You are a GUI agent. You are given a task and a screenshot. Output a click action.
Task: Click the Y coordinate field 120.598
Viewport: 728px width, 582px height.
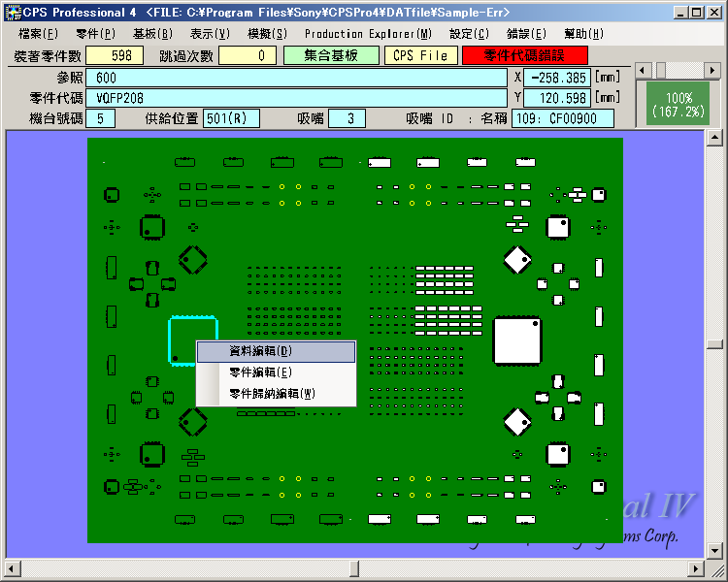(557, 98)
